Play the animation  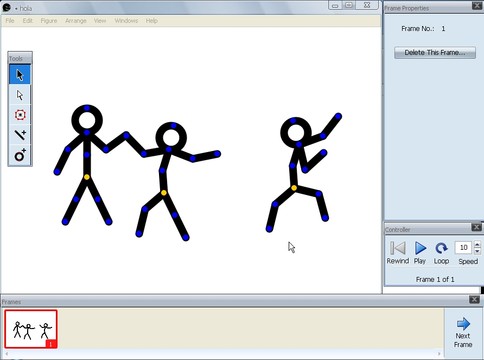420,248
